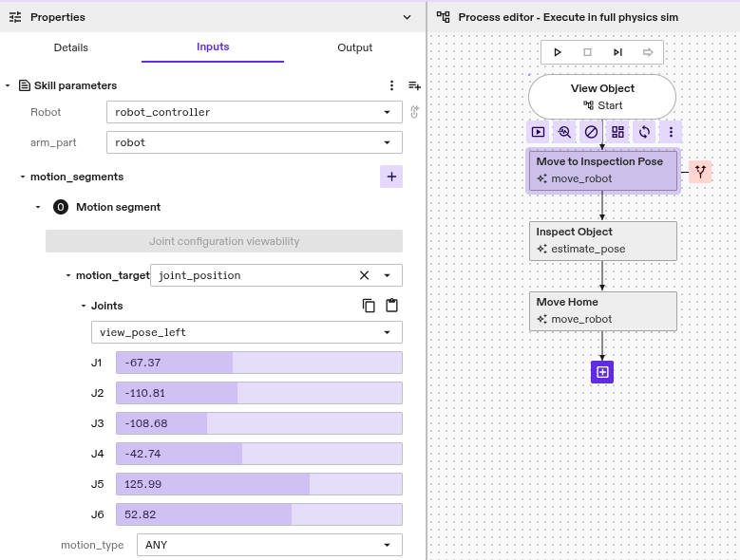Viewport: 740px width, 560px height.
Task: Click the disable (slashed circle) node icon
Action: [x=591, y=132]
